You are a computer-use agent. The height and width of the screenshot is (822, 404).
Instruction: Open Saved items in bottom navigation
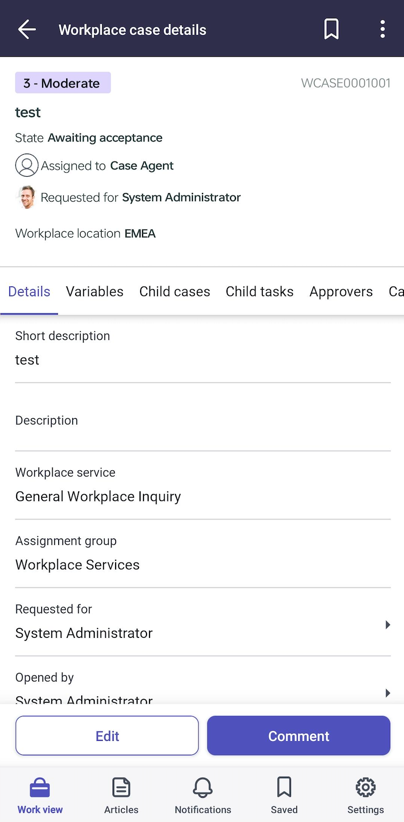click(x=284, y=796)
